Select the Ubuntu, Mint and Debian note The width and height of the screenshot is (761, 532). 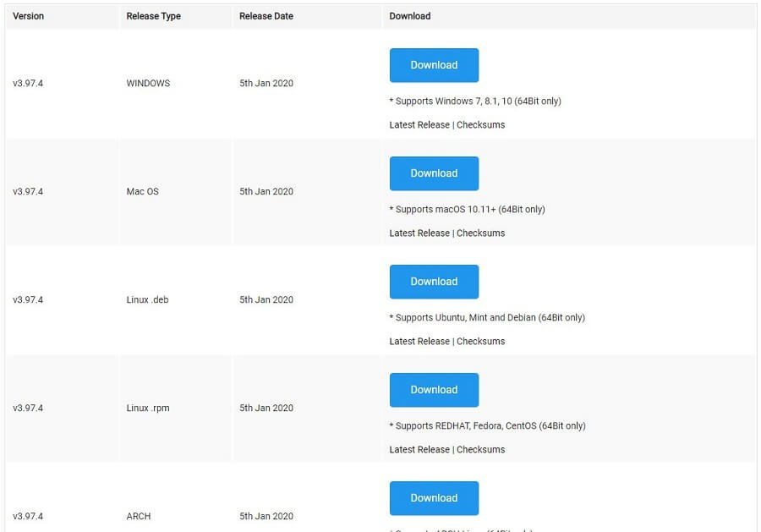point(487,317)
